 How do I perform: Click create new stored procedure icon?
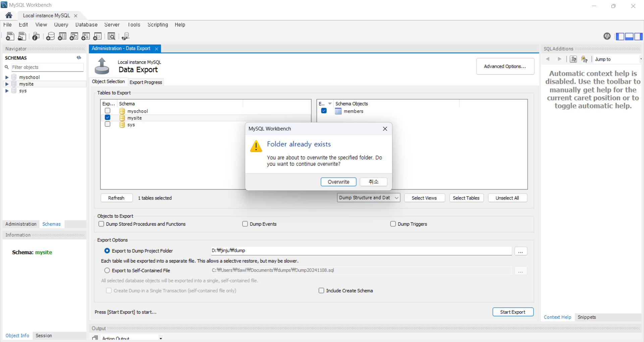[86, 36]
